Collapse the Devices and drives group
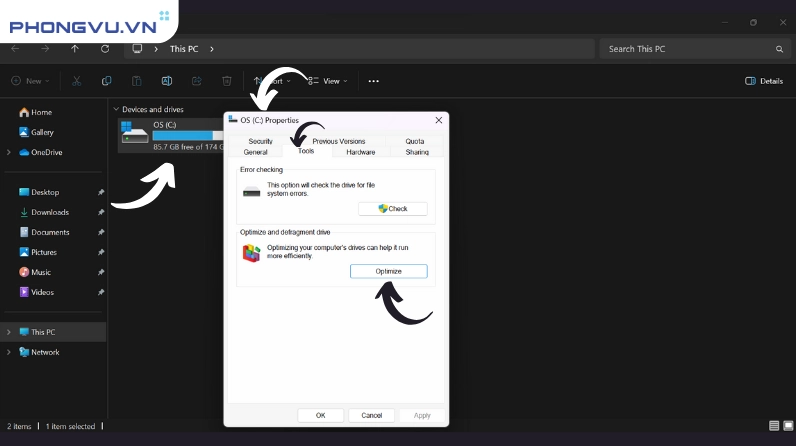Screen dimensions: 796x446 (116, 109)
